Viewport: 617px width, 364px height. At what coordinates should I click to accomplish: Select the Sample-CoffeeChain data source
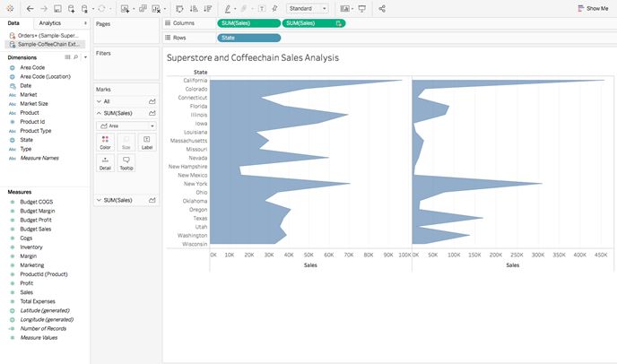[45, 44]
